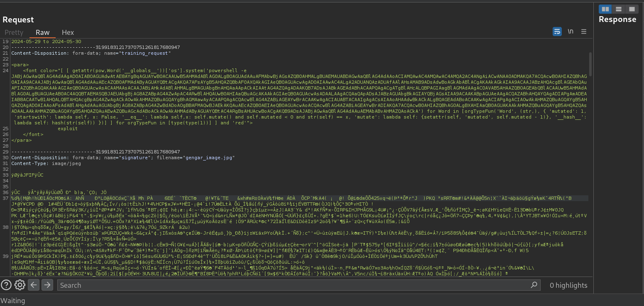Select combined single-pane layout icon
Viewport: 644px width, 306px height.
pyautogui.click(x=632, y=9)
